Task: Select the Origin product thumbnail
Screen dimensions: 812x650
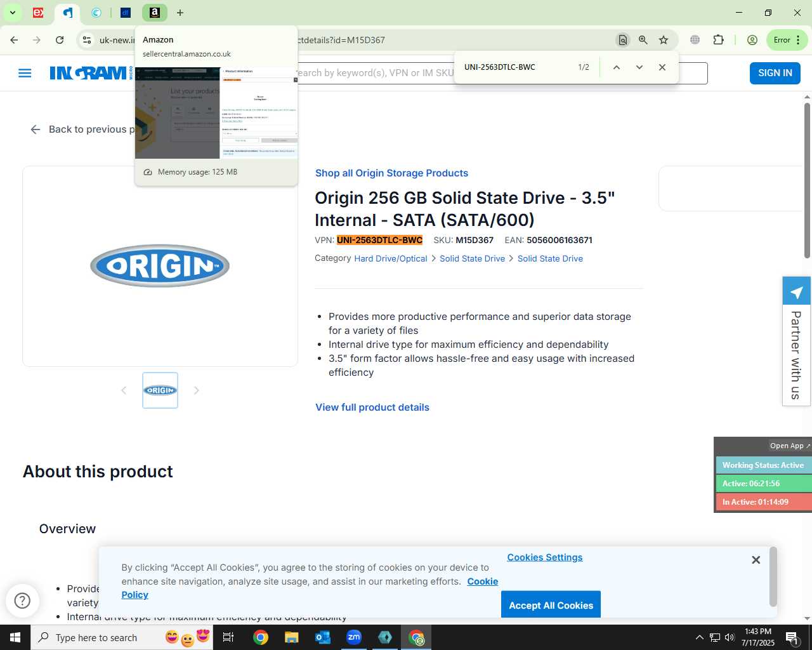Action: tap(160, 390)
